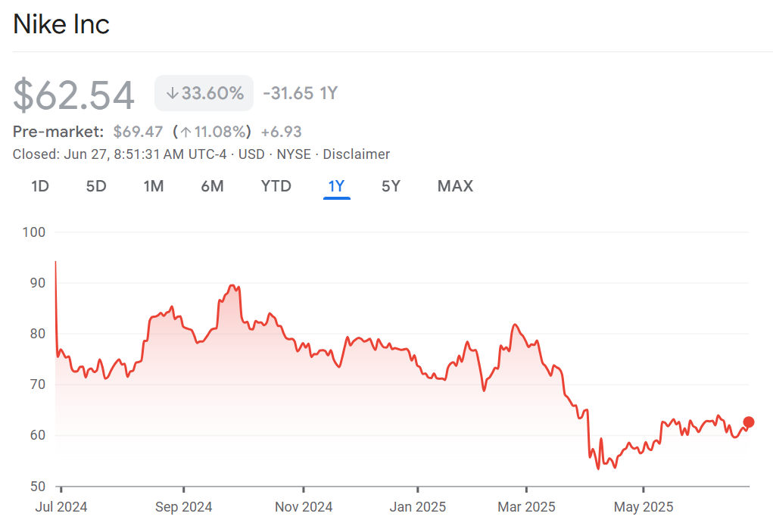Select the 1D time range tab

(40, 186)
